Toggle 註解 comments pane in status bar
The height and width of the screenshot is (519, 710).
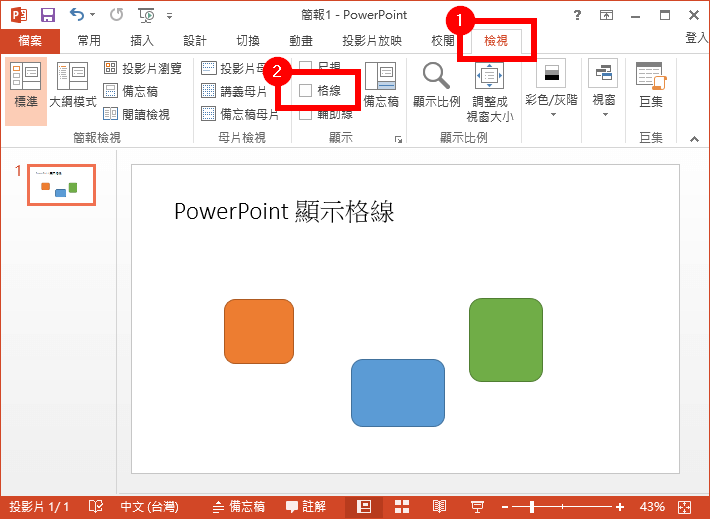pyautogui.click(x=306, y=506)
